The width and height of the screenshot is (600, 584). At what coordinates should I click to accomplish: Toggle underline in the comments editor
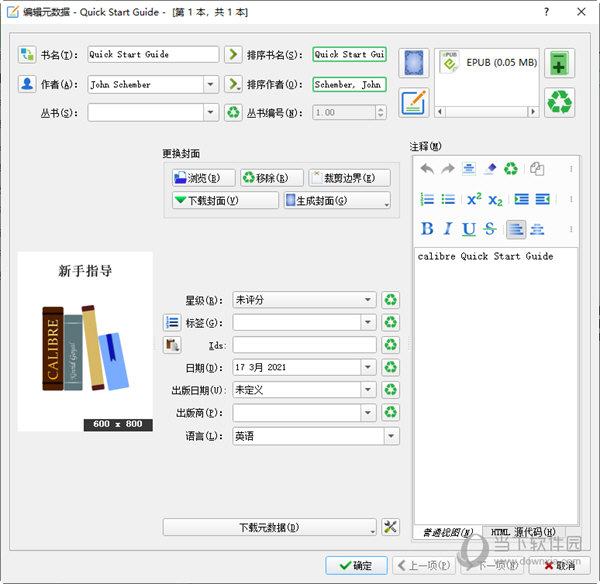coord(469,229)
